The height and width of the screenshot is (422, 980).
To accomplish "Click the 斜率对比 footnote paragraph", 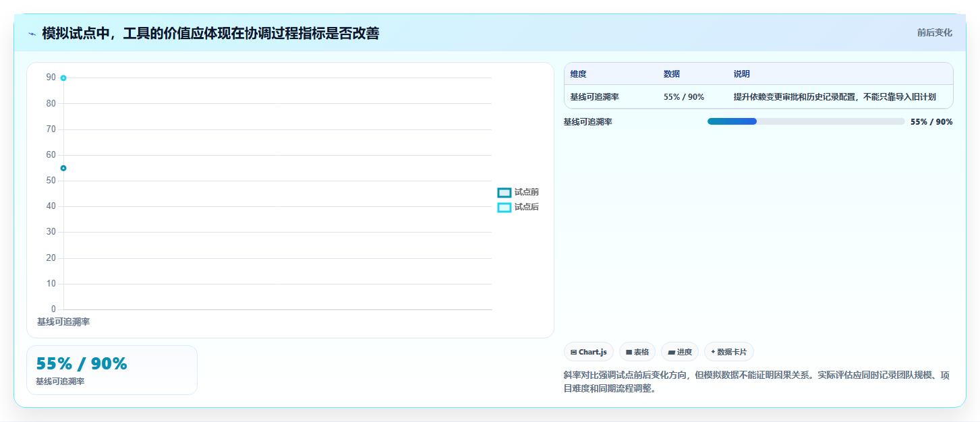I will [757, 382].
